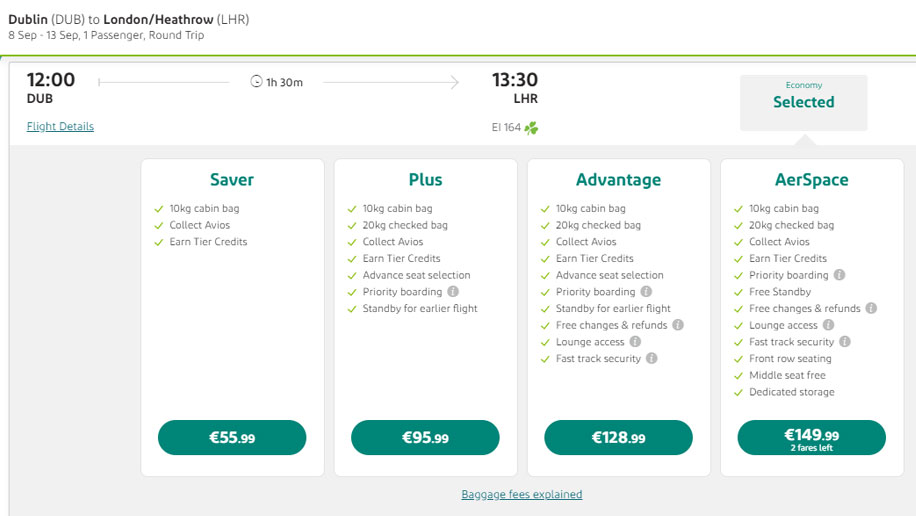
Task: Open the Flight Details link
Action: pos(60,126)
